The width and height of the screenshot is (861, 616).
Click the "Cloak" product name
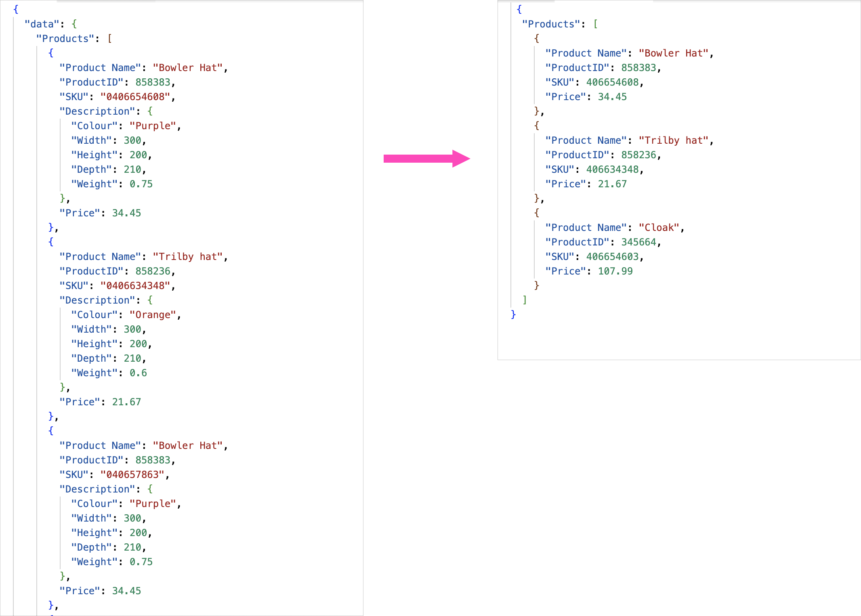(x=660, y=227)
